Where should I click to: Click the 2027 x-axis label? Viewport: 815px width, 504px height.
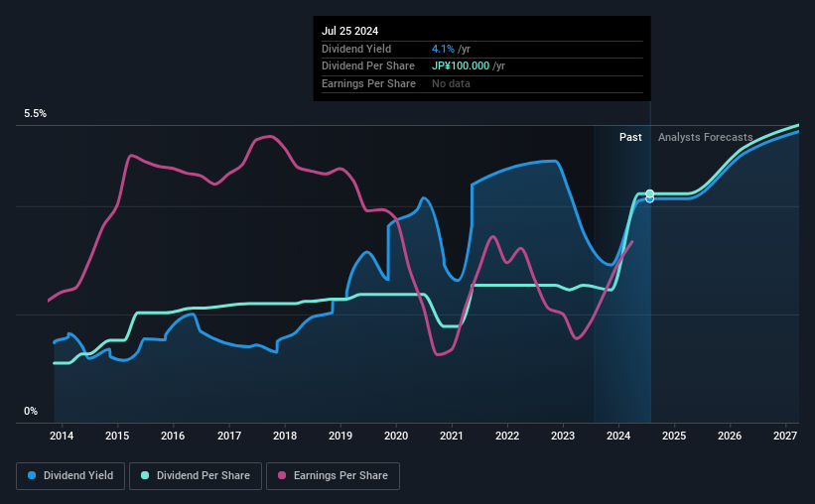point(785,436)
